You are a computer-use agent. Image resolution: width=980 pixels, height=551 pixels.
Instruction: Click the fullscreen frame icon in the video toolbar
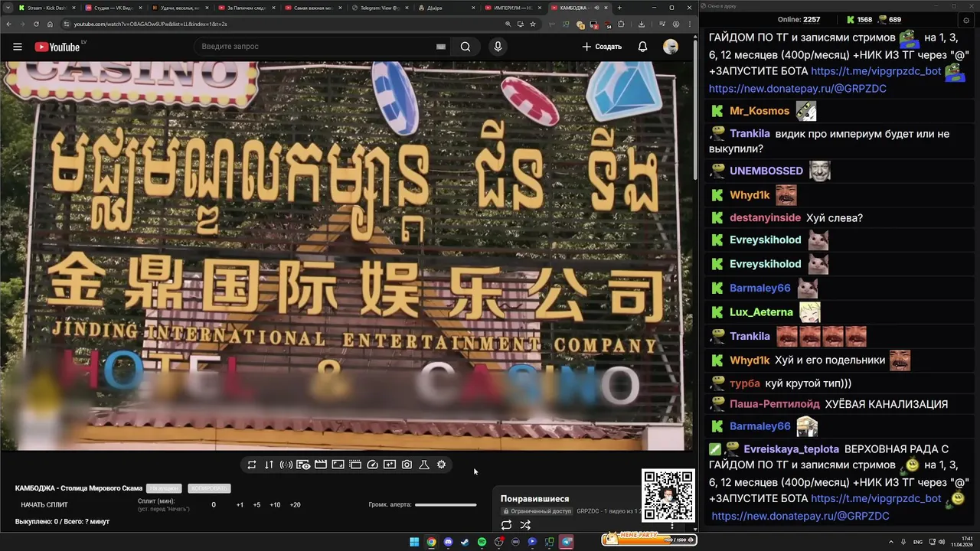[x=338, y=465]
